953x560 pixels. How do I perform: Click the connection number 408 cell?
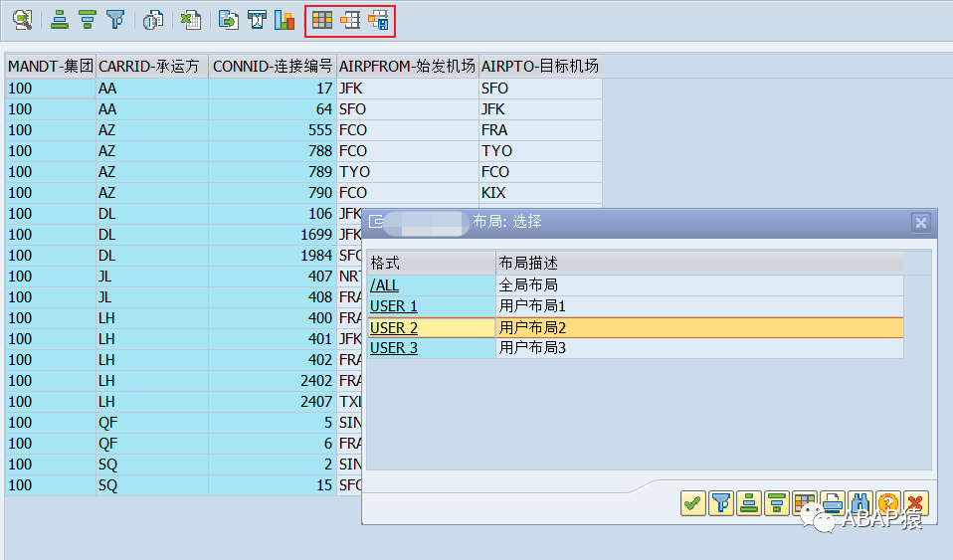(273, 297)
